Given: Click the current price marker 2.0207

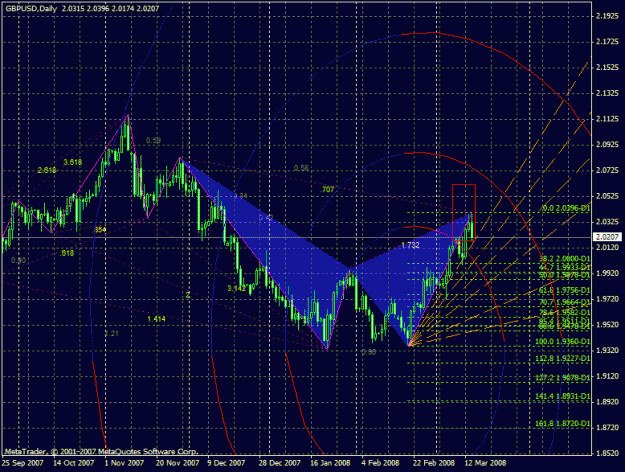Looking at the screenshot, I should (x=607, y=237).
